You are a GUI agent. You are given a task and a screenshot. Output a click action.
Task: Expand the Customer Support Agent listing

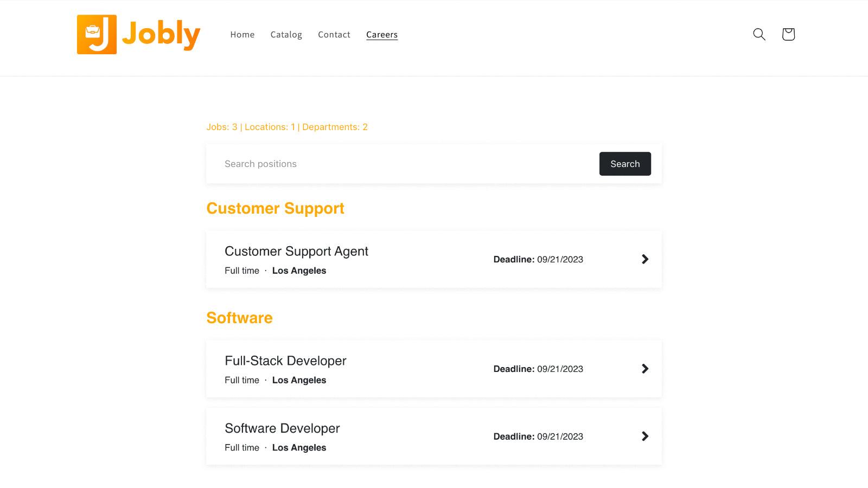click(x=434, y=259)
